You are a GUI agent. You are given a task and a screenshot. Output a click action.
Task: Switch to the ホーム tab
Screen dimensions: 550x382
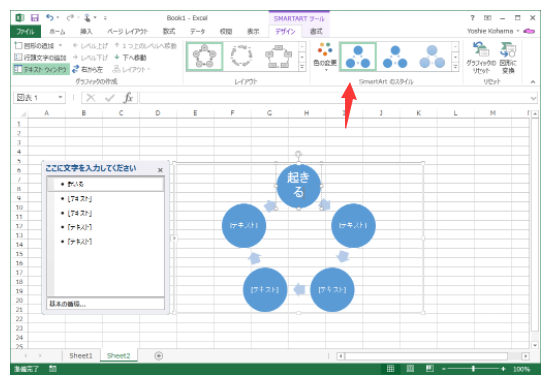point(57,32)
